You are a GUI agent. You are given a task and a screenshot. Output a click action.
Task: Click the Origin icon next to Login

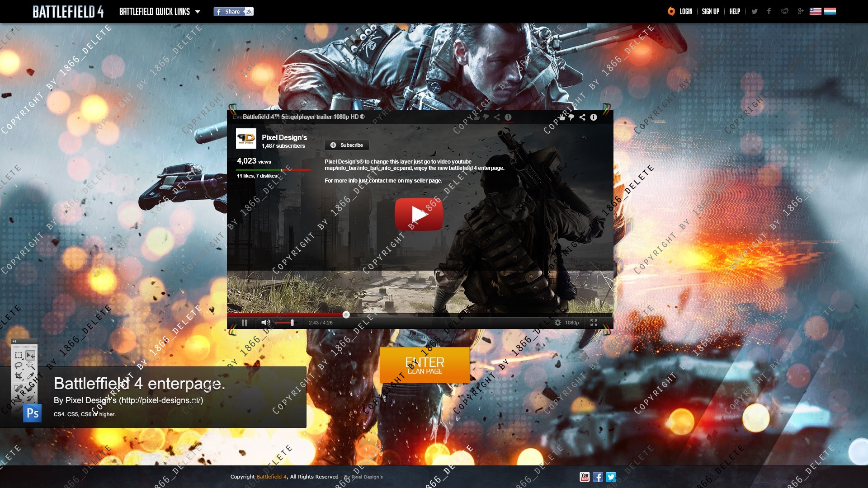671,11
